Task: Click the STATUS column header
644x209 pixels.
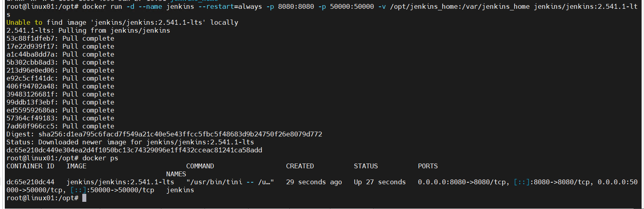Action: [x=366, y=166]
